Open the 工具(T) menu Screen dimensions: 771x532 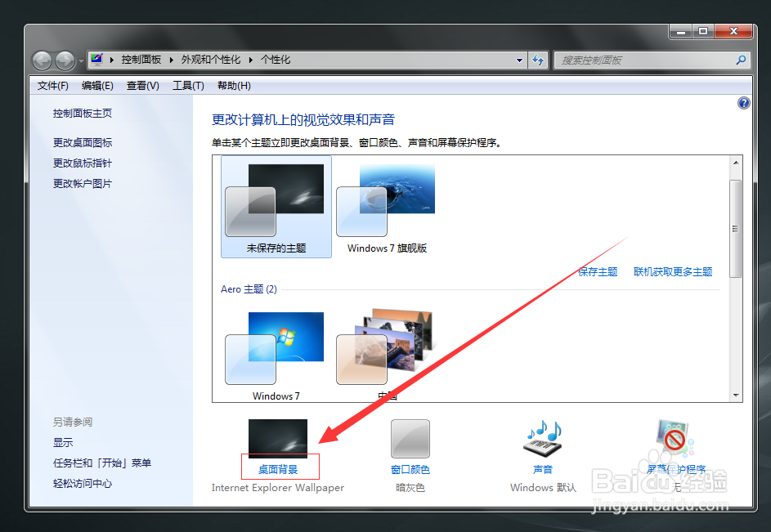click(x=188, y=86)
